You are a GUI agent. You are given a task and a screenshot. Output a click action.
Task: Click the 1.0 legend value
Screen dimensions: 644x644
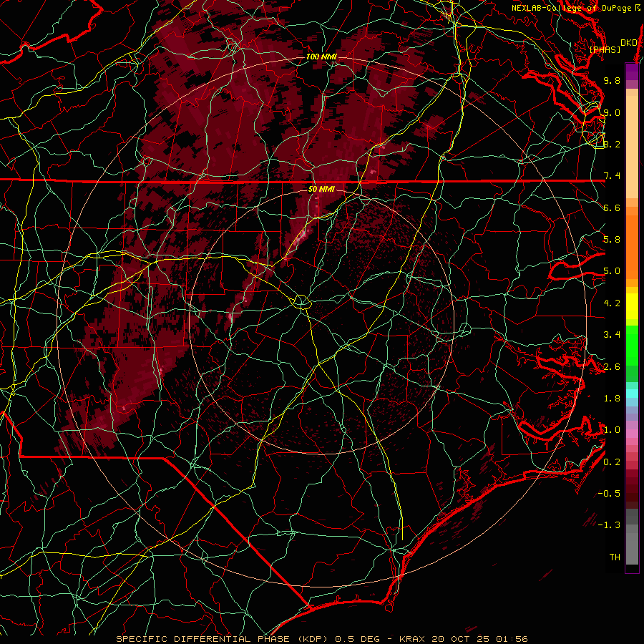coord(612,430)
